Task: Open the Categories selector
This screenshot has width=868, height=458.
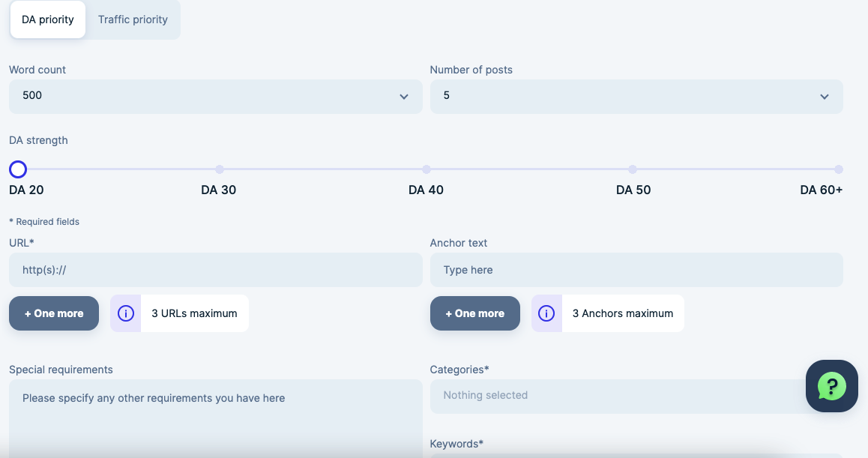Action: click(x=615, y=395)
